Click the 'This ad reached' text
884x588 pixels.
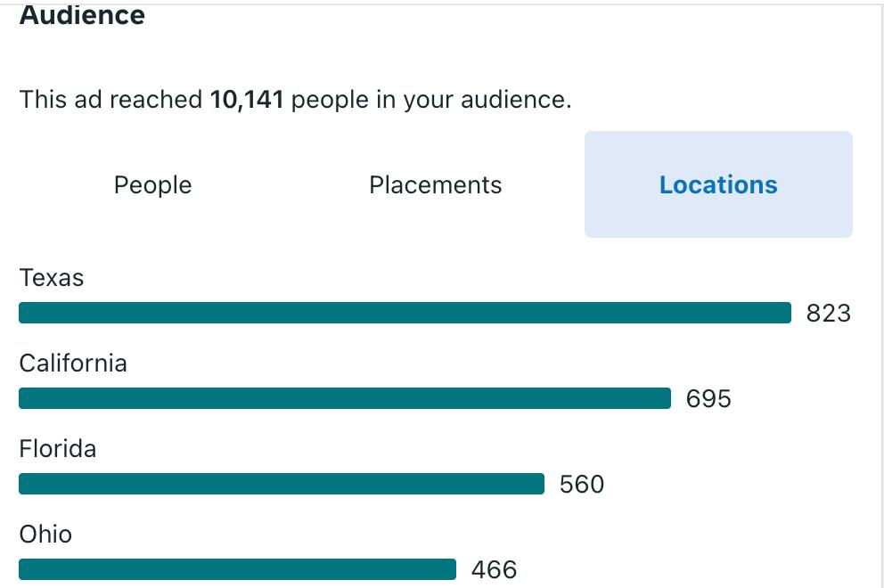(x=111, y=99)
